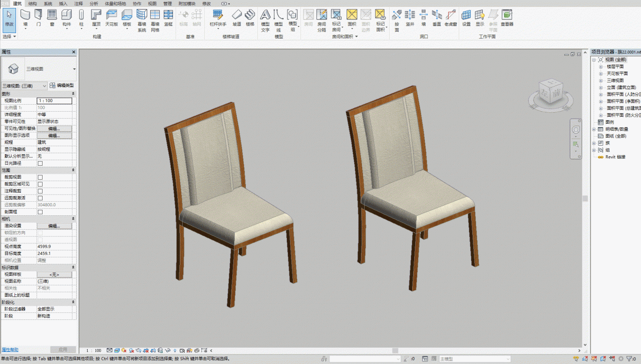Enable the 注释裁剪 checkbox
Image resolution: width=641 pixels, height=364 pixels.
click(x=40, y=191)
